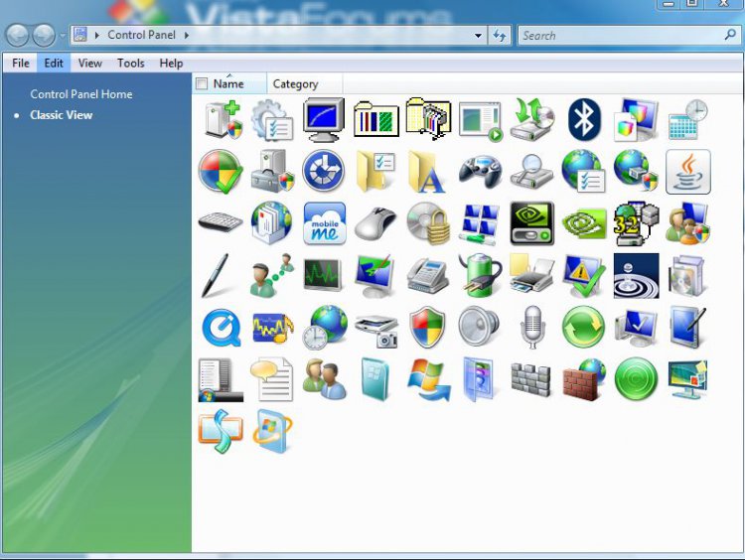Open the Pen and Input Devices icon
745x560 pixels.
[x=216, y=275]
